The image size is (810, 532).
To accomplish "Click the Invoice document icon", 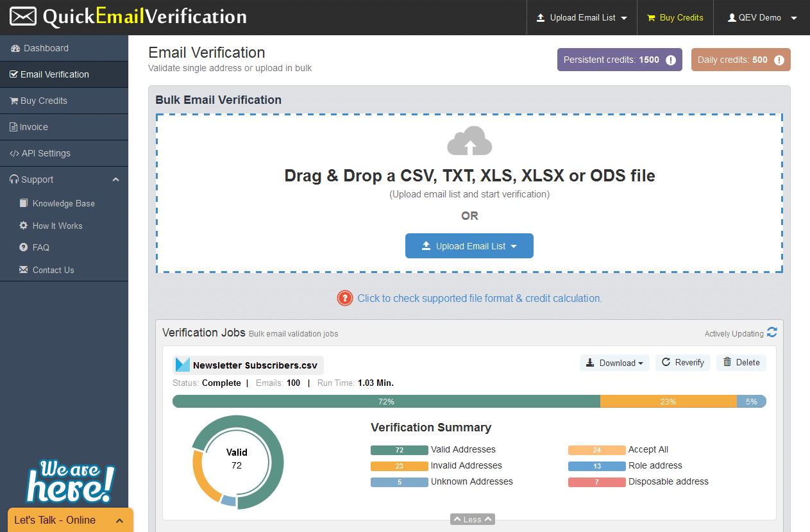I will point(13,127).
